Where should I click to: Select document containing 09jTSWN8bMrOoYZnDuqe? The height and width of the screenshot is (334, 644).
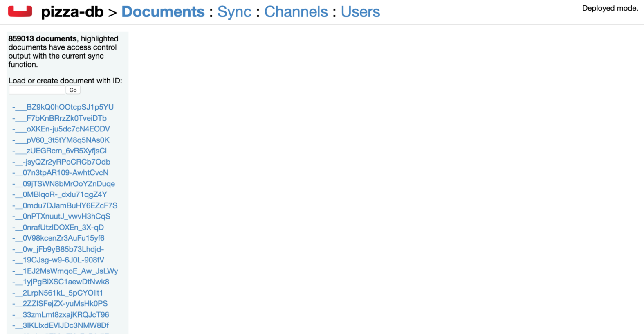click(63, 184)
